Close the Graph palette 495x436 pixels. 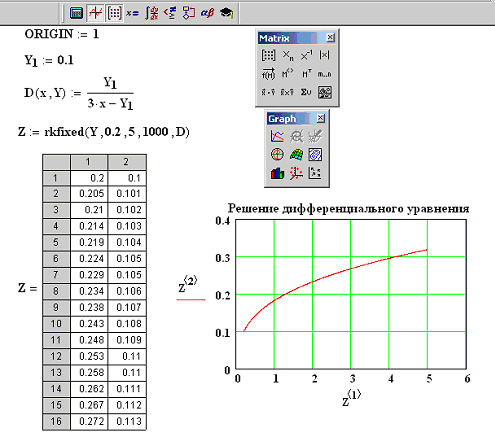coord(321,118)
